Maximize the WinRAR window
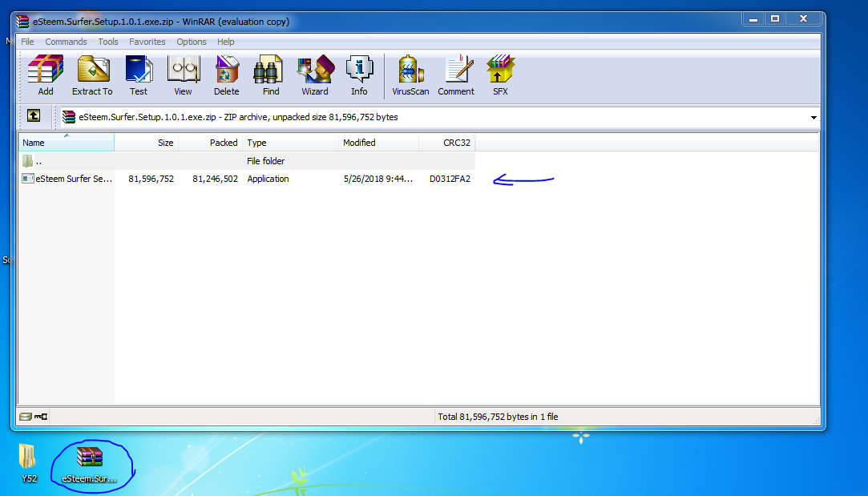868x496 pixels. pyautogui.click(x=775, y=18)
